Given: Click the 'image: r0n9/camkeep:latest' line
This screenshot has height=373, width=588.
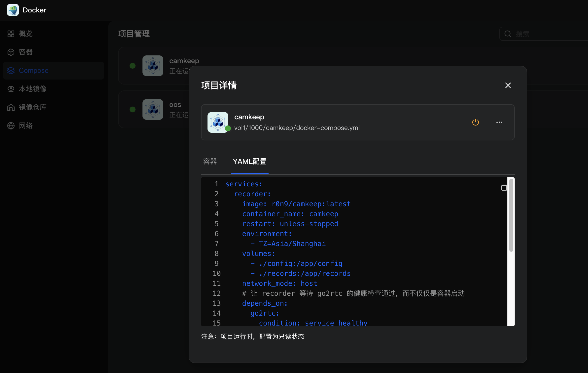Looking at the screenshot, I should 296,204.
